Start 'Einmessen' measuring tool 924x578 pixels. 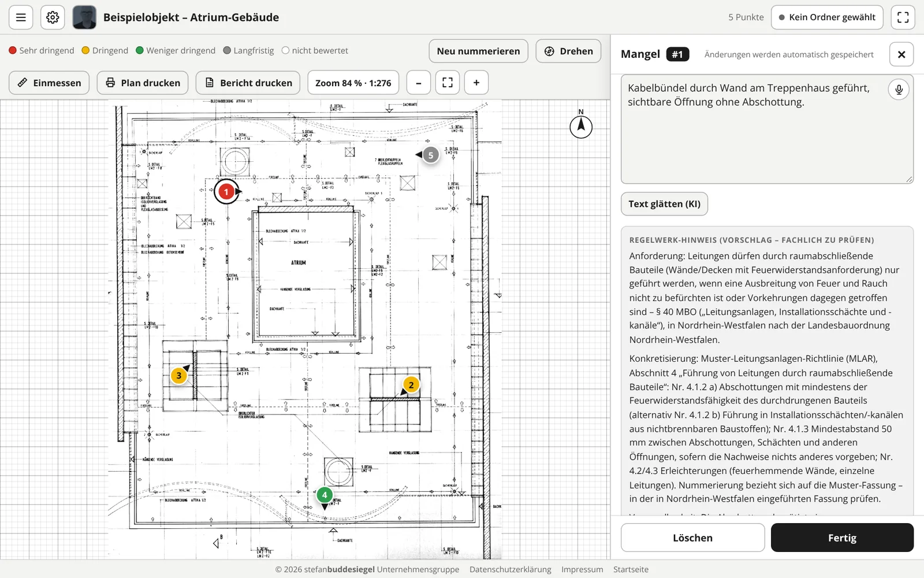[x=49, y=83]
